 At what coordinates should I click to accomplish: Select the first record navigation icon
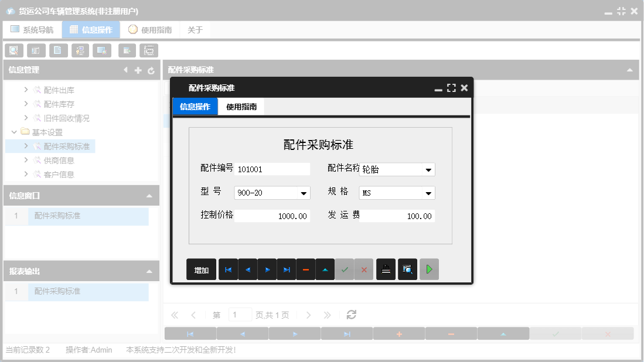click(x=228, y=269)
